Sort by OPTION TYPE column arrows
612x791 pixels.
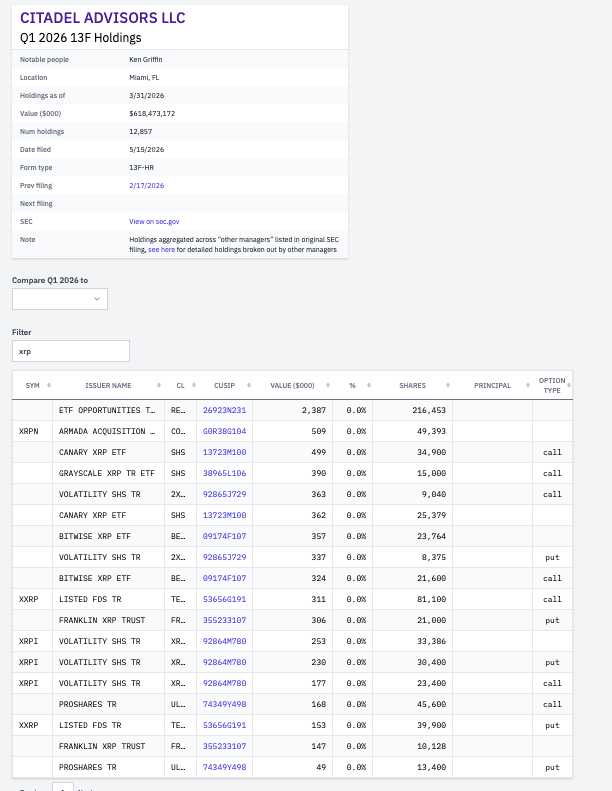point(569,385)
